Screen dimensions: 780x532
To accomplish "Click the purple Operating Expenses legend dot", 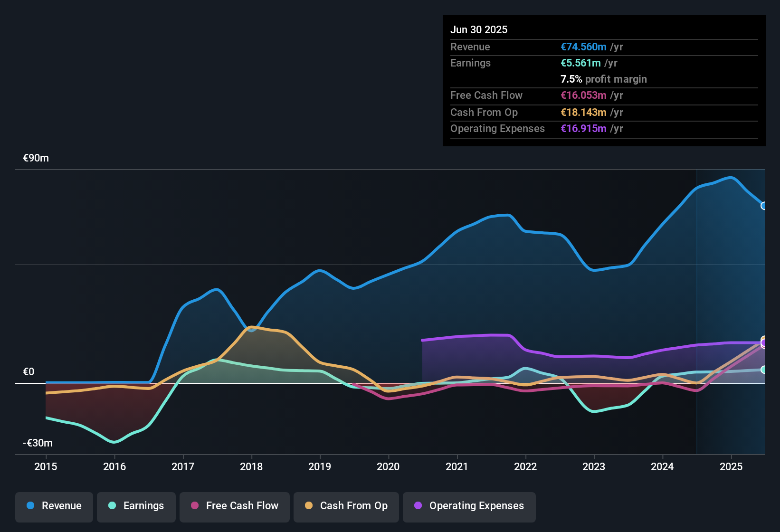I will (418, 506).
